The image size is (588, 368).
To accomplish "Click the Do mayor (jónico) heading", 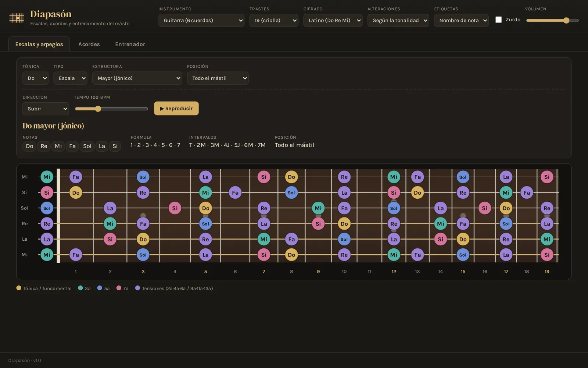I will click(x=53, y=125).
